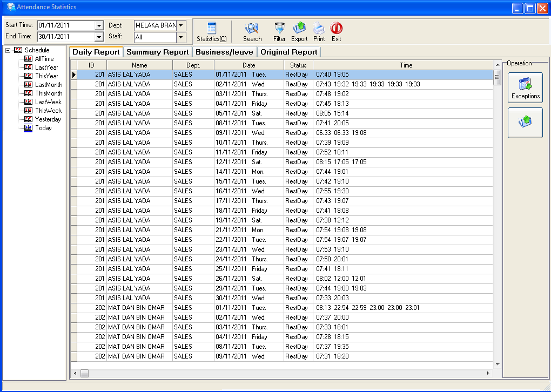The height and width of the screenshot is (392, 551).
Task: Click the Print printer icon
Action: pos(319,28)
